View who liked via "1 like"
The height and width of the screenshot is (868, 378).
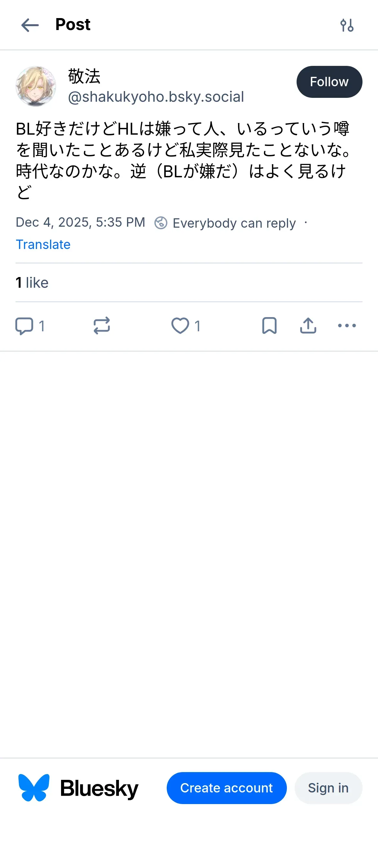pyautogui.click(x=32, y=283)
